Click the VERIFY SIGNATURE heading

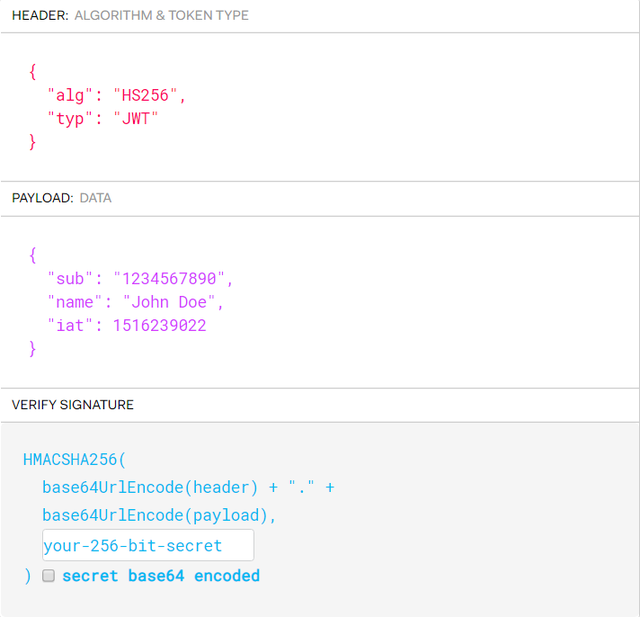click(x=73, y=405)
